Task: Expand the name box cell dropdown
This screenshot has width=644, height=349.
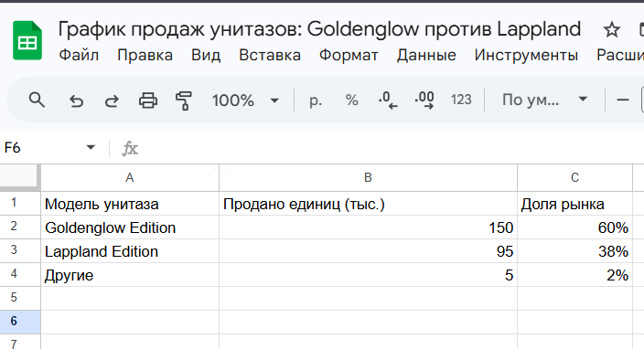Action: (x=91, y=147)
